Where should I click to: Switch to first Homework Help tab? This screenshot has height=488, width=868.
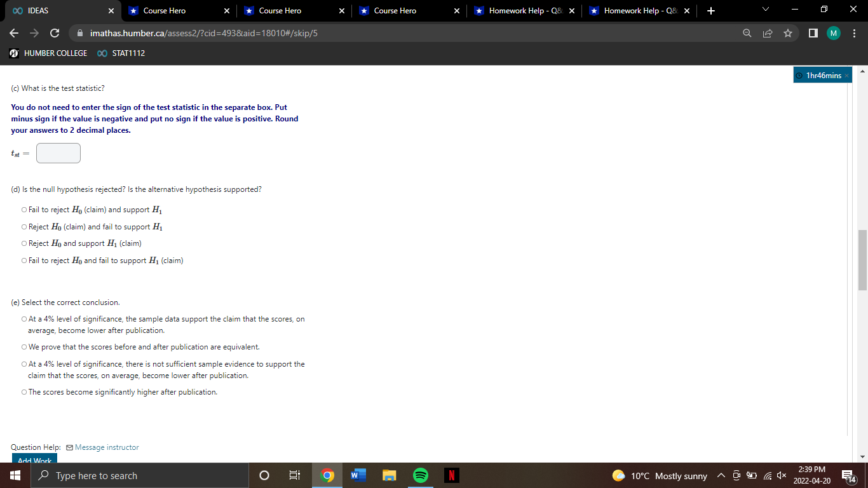(524, 11)
